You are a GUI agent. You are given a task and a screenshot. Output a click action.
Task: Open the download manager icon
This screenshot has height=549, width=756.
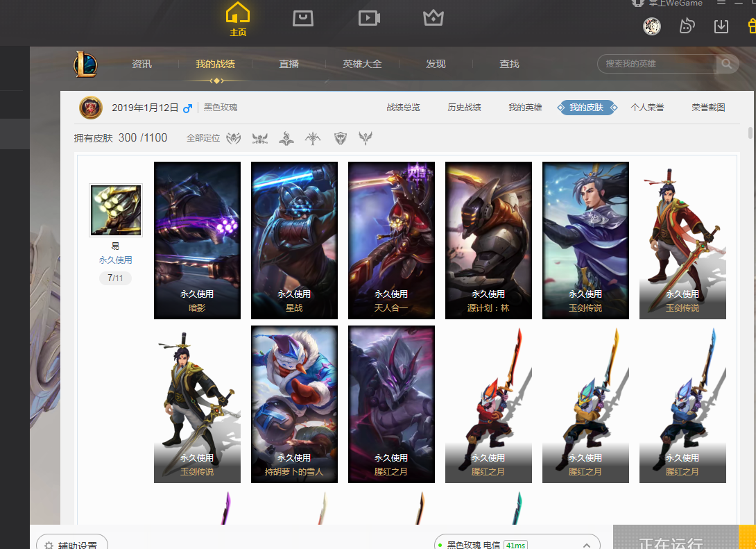(x=721, y=26)
